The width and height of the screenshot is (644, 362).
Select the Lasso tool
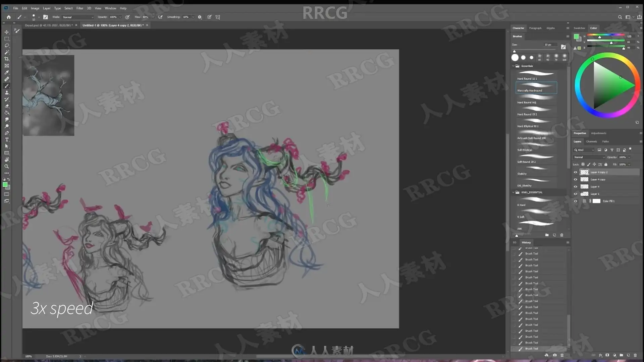point(7,46)
